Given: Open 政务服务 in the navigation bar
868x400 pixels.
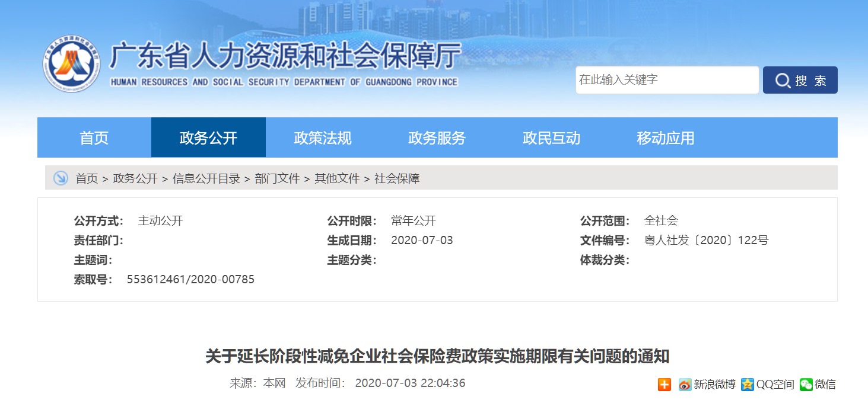Looking at the screenshot, I should (437, 138).
